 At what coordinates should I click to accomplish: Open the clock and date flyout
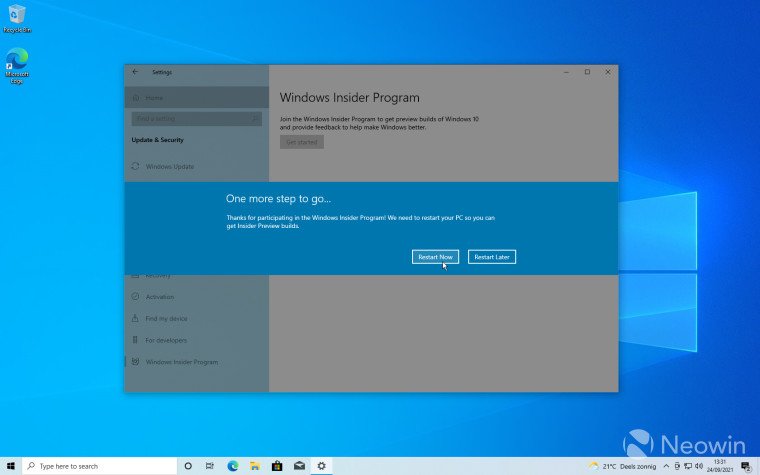[720, 466]
